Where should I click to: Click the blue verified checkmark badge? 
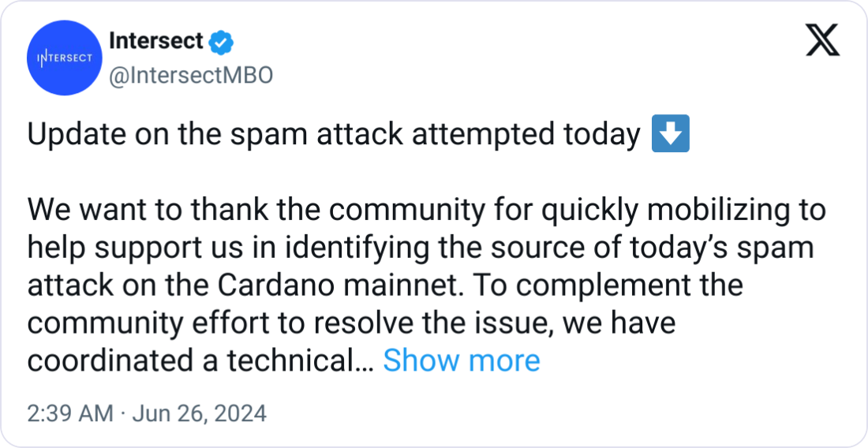(222, 43)
